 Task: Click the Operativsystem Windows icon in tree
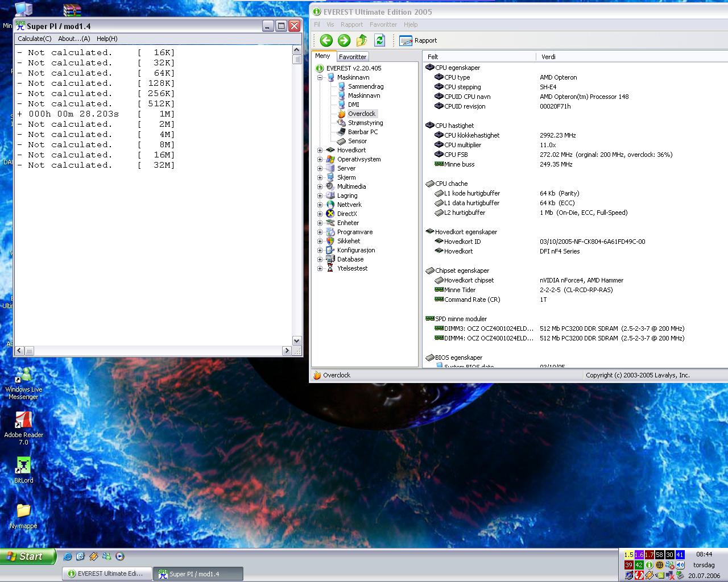click(330, 159)
